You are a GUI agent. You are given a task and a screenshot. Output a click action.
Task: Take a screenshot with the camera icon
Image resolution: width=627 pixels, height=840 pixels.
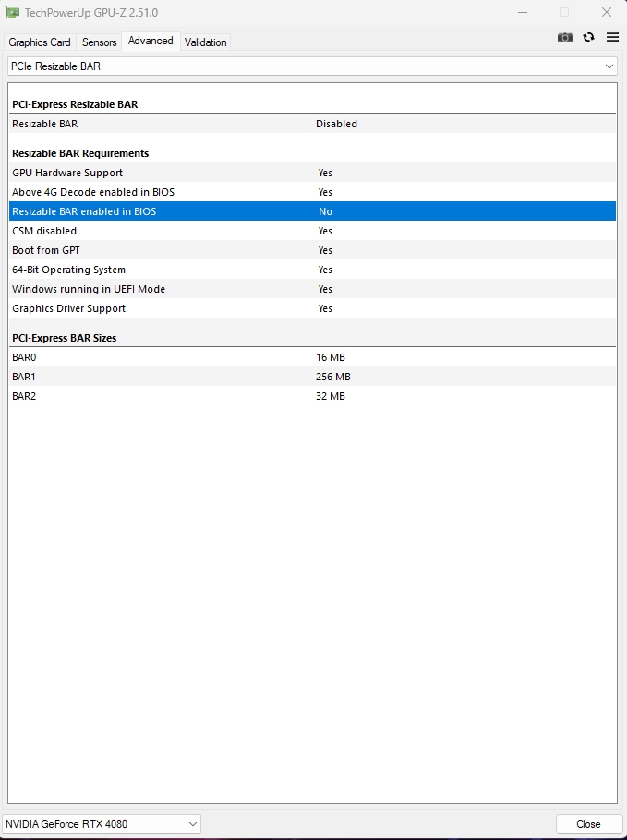click(565, 37)
